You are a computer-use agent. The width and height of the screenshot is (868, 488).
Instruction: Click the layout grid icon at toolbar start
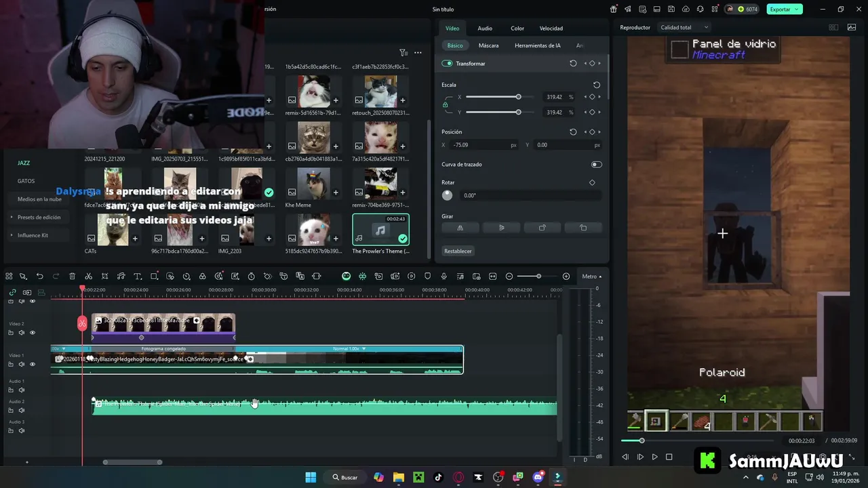(9, 277)
